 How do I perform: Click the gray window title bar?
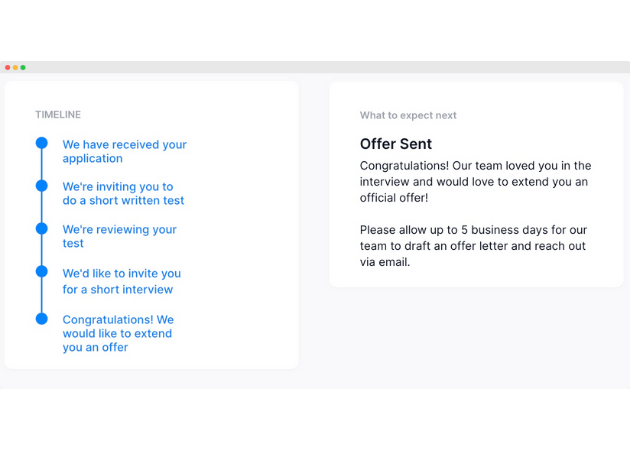tap(315, 67)
